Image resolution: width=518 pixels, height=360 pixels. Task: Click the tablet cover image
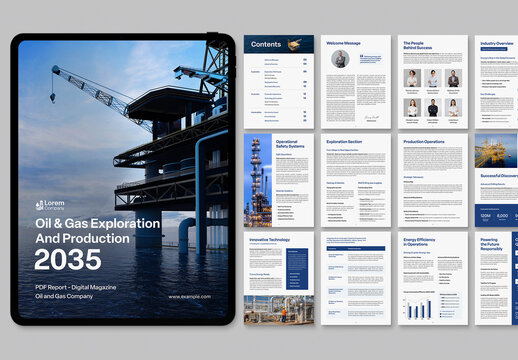click(123, 179)
